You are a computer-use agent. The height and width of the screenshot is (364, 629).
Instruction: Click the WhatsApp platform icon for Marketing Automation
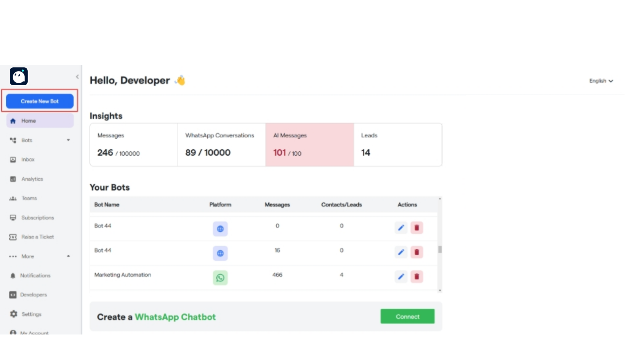click(220, 277)
